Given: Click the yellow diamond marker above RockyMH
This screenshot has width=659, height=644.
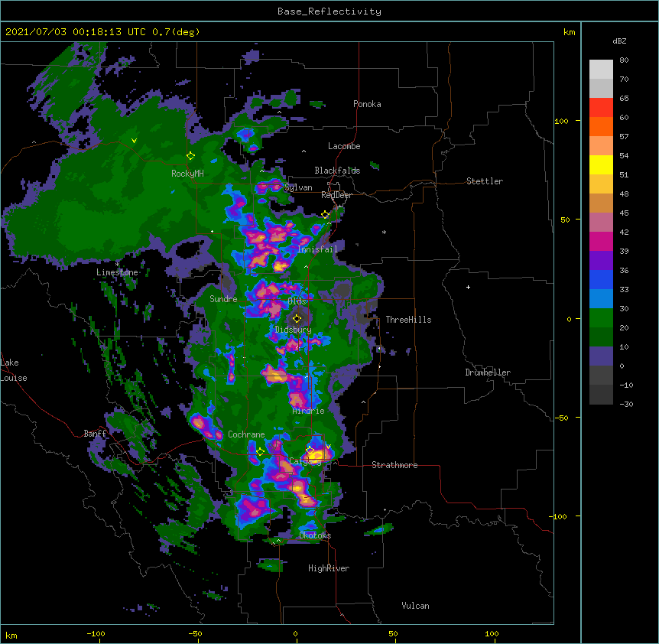Looking at the screenshot, I should click(x=191, y=156).
